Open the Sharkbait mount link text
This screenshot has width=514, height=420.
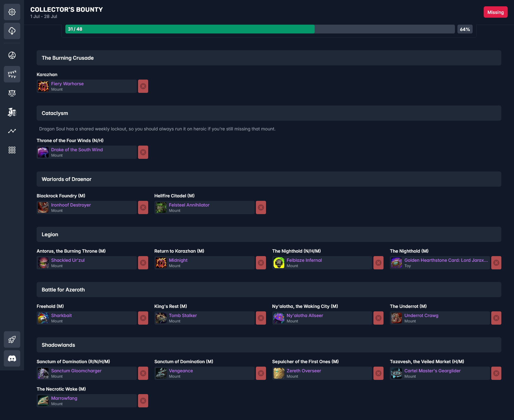(x=61, y=315)
